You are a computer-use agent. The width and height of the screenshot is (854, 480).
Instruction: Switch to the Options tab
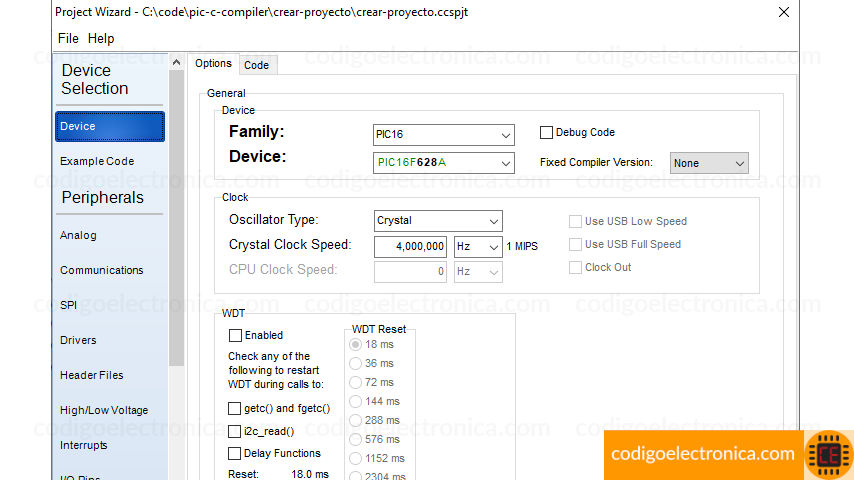[213, 64]
